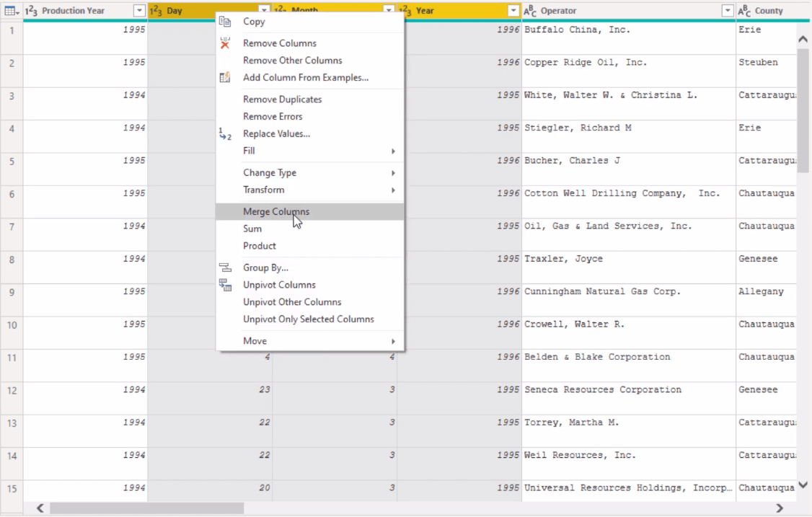812x517 pixels.
Task: Click the Operator column header
Action: [629, 10]
